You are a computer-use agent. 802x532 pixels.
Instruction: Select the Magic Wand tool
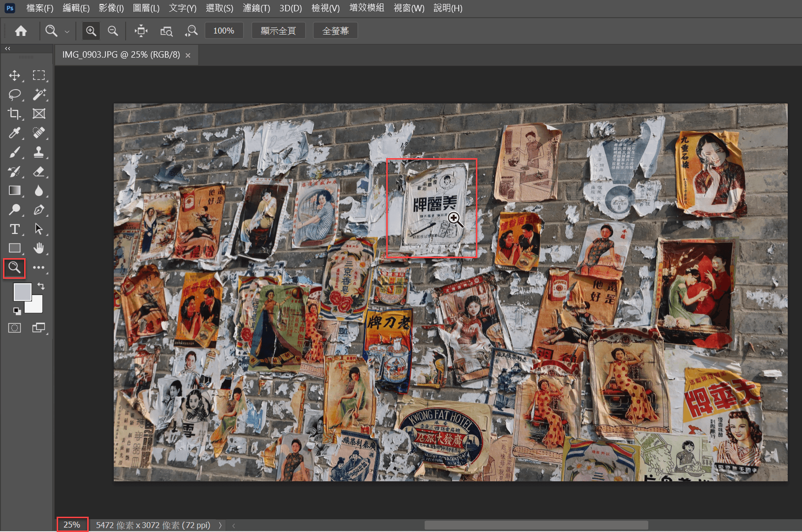point(39,95)
